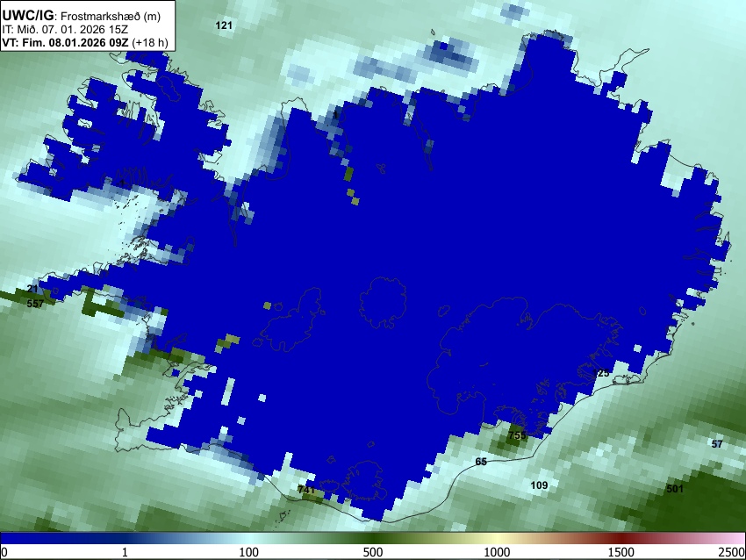Click the "IT: Mið. 07. 01. 2026 15Z" line
746x560 pixels.
(65, 30)
